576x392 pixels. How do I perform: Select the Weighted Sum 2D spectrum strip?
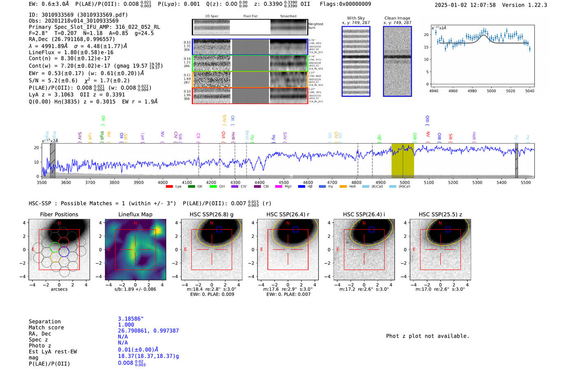click(x=250, y=27)
